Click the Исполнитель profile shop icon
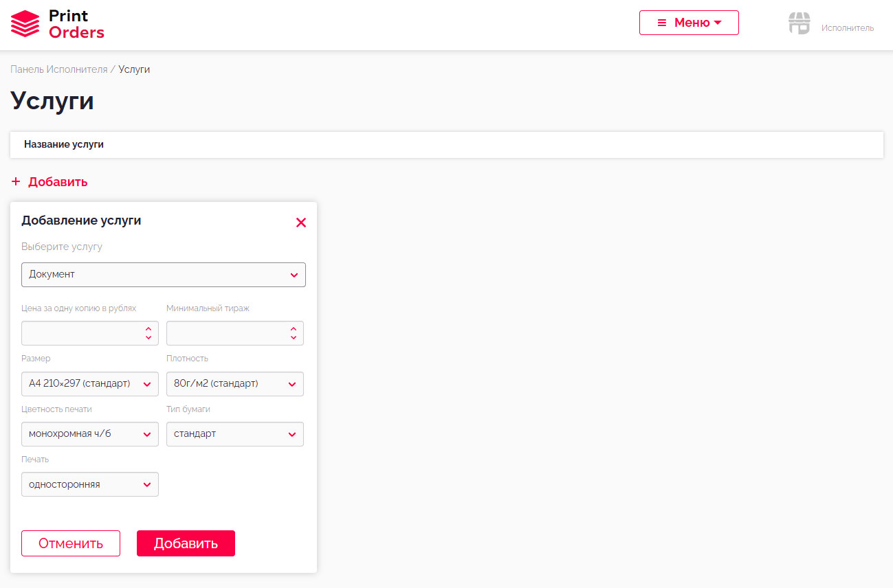This screenshot has width=893, height=588. [x=799, y=23]
